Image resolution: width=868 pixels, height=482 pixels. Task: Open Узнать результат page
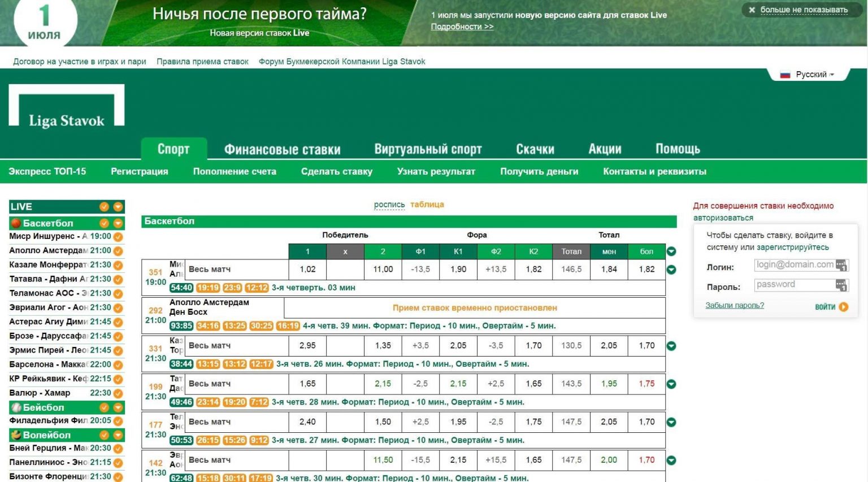436,171
